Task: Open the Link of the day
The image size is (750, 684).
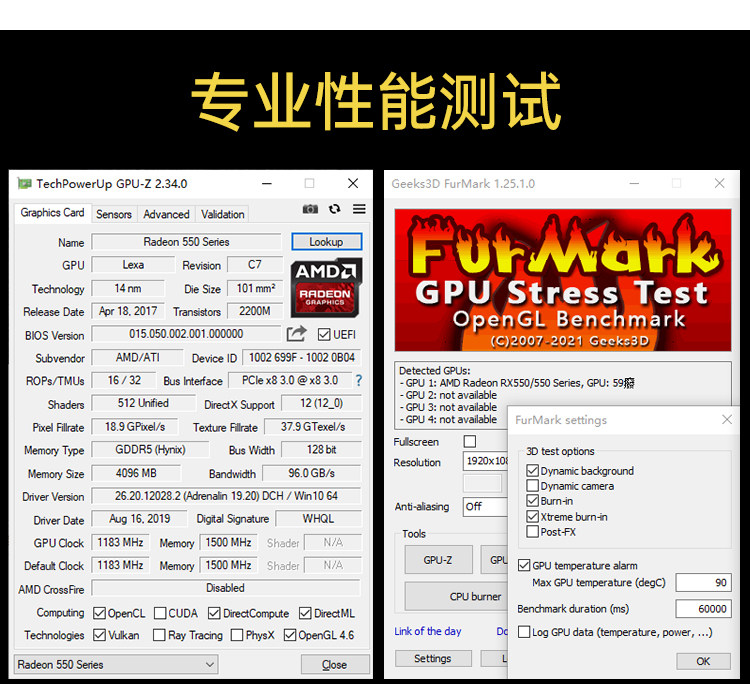Action: coord(428,631)
